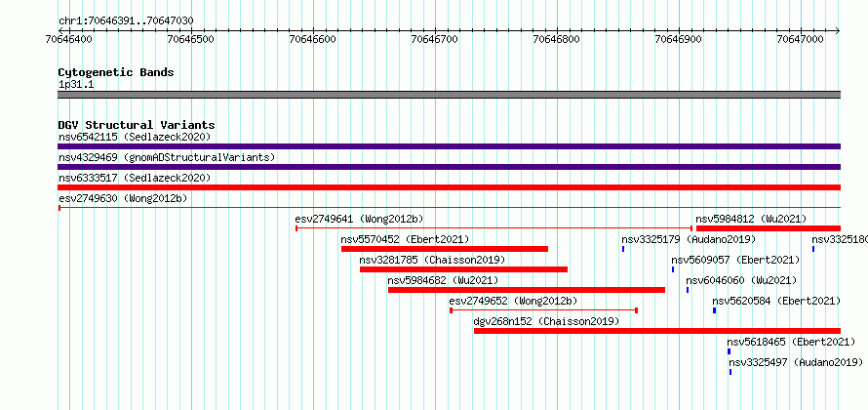Image resolution: width=868 pixels, height=410 pixels.
Task: Click the nsv5984682 (Wu2021) label
Action: [443, 280]
